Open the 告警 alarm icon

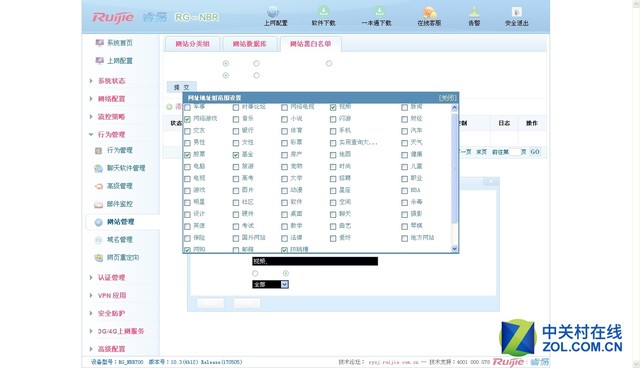(474, 16)
